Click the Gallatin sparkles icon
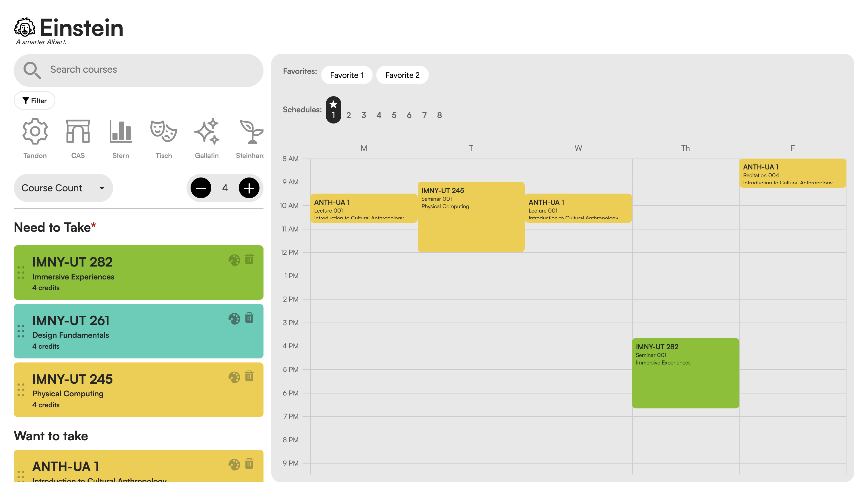 point(207,132)
